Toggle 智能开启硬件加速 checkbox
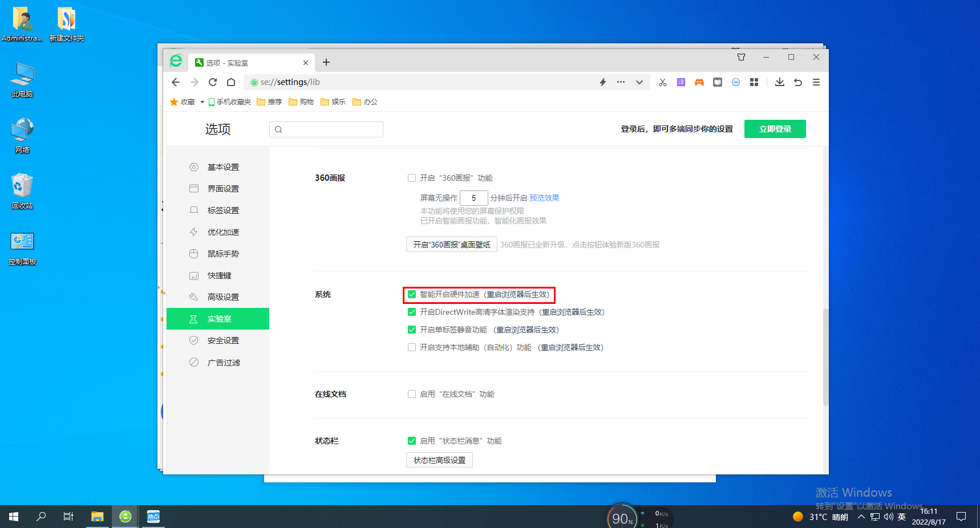Image resolution: width=980 pixels, height=528 pixels. (412, 294)
